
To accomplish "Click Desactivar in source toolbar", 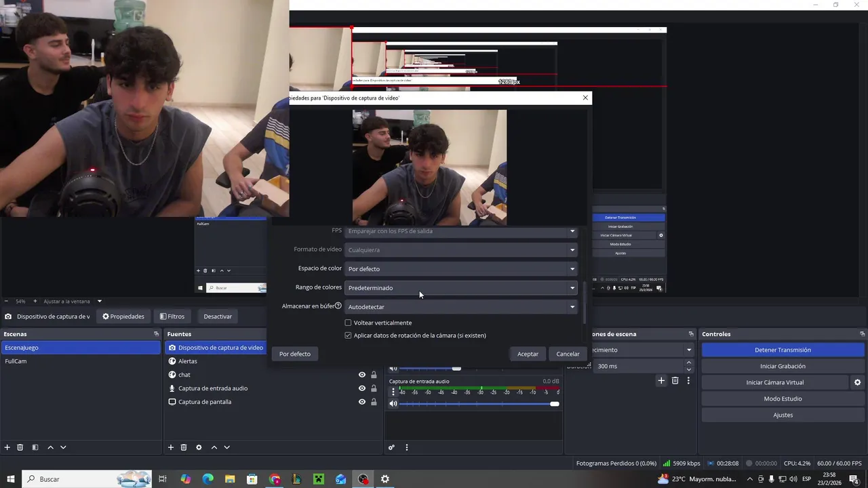I will (218, 317).
